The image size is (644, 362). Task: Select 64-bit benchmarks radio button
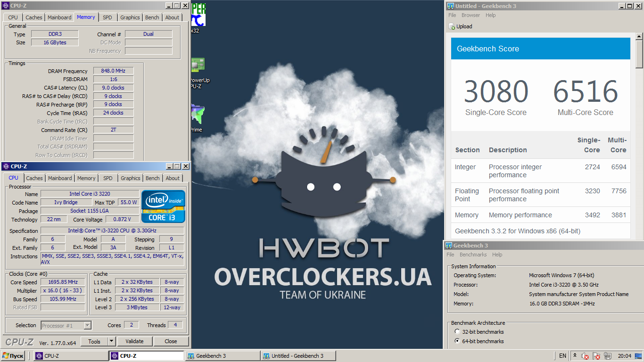[x=457, y=341]
